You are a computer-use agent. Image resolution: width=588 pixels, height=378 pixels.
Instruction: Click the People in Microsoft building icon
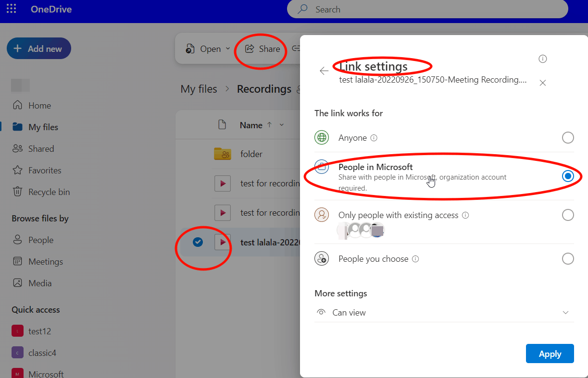click(322, 167)
